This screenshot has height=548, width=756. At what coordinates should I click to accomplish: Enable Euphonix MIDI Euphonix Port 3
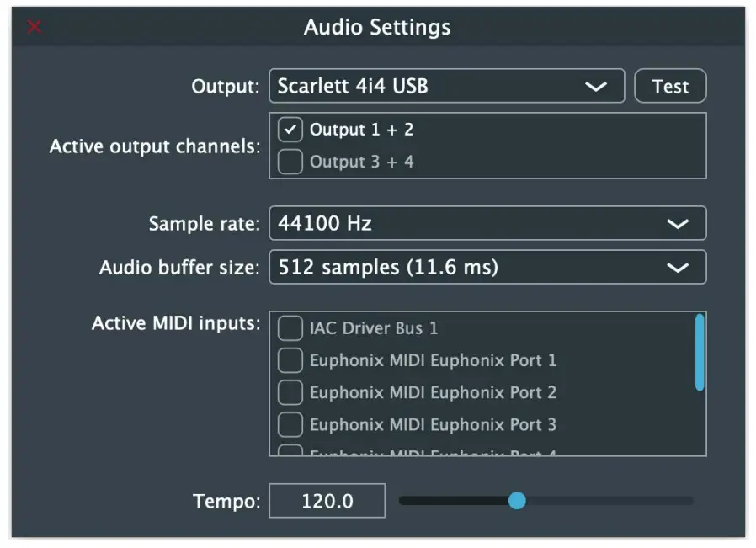pos(290,424)
